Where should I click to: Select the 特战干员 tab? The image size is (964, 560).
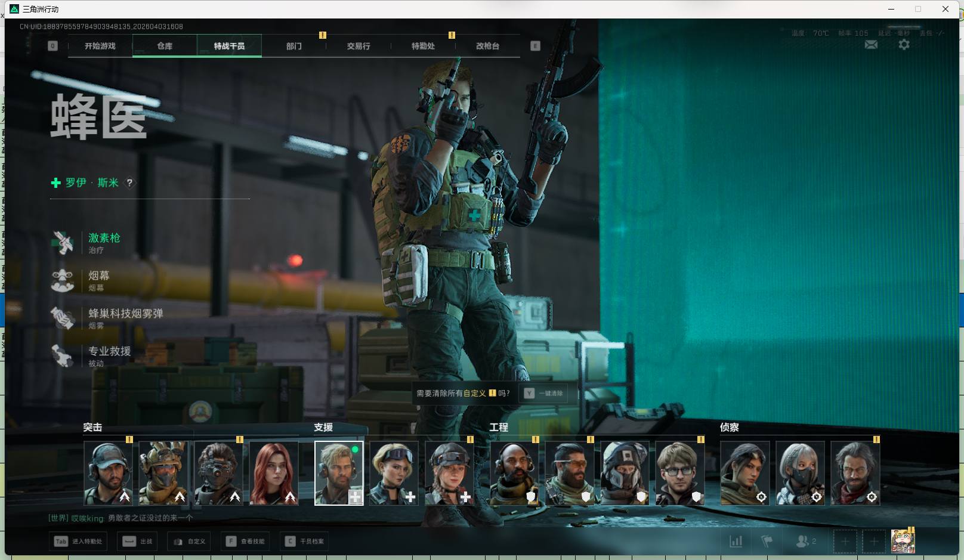[x=229, y=46]
